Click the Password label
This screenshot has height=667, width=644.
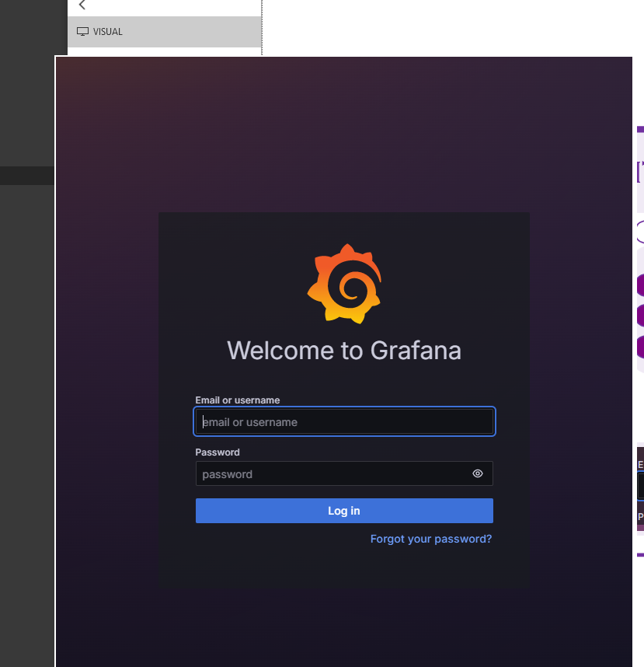click(218, 452)
